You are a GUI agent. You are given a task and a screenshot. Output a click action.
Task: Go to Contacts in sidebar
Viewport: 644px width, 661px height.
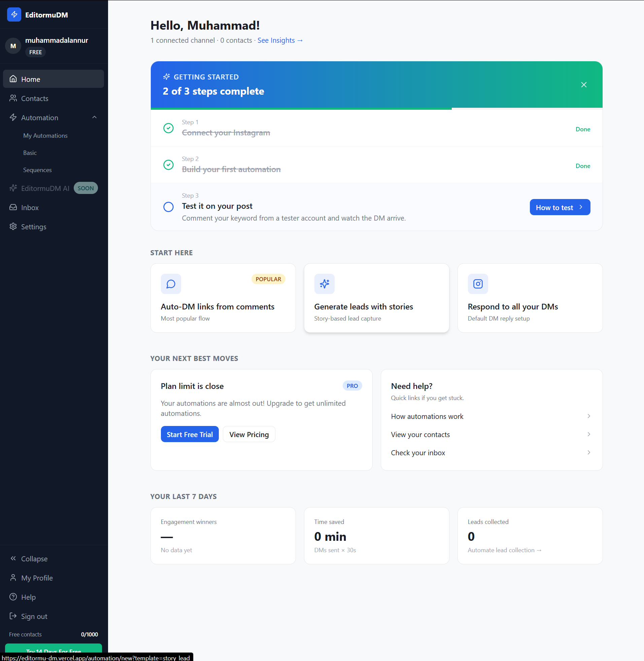click(54, 98)
